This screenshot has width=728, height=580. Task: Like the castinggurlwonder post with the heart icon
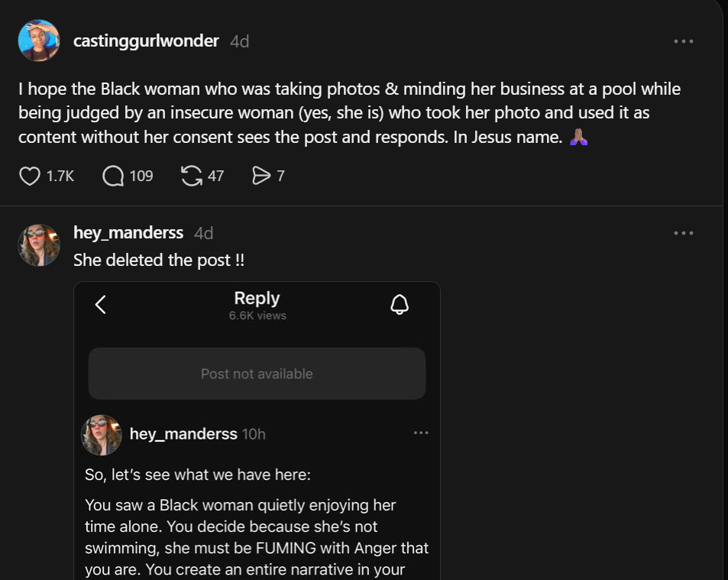point(30,177)
